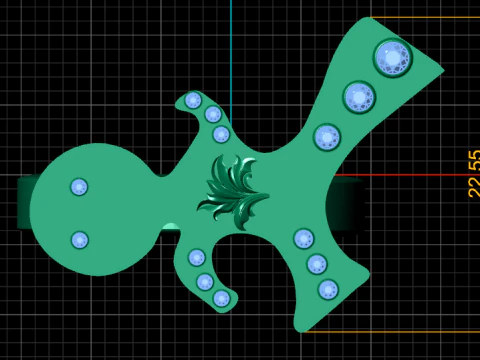Click the 22.55 dimension value
This screenshot has width=480, height=360.
click(474, 174)
